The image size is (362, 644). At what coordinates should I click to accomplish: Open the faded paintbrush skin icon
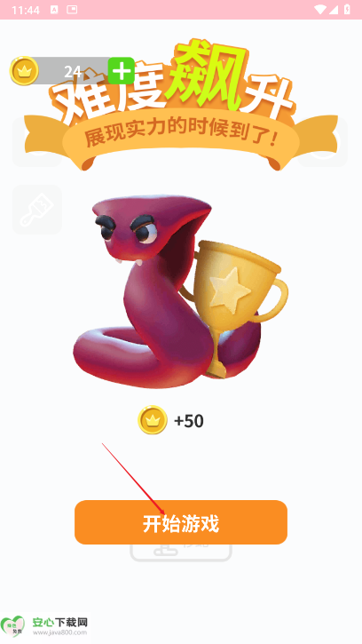tap(37, 210)
